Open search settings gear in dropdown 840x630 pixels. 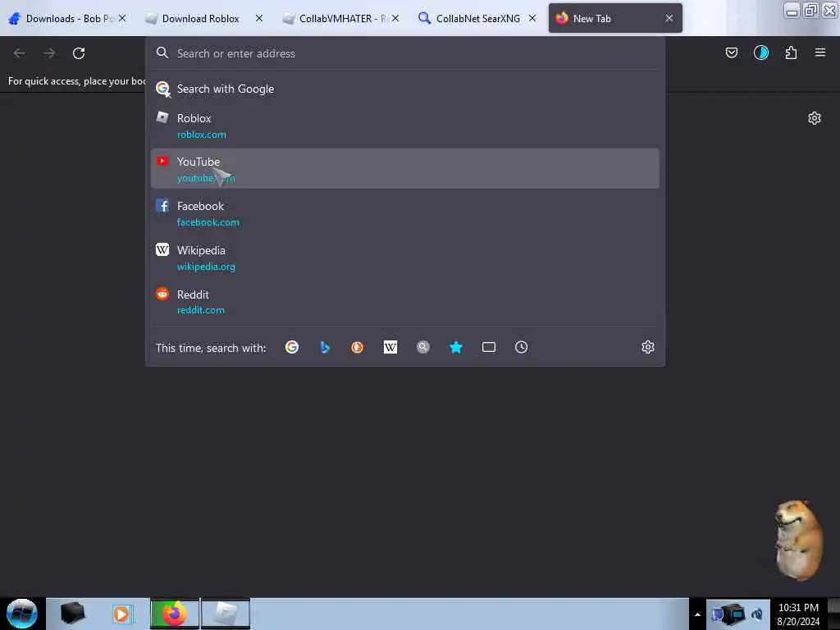(x=648, y=347)
